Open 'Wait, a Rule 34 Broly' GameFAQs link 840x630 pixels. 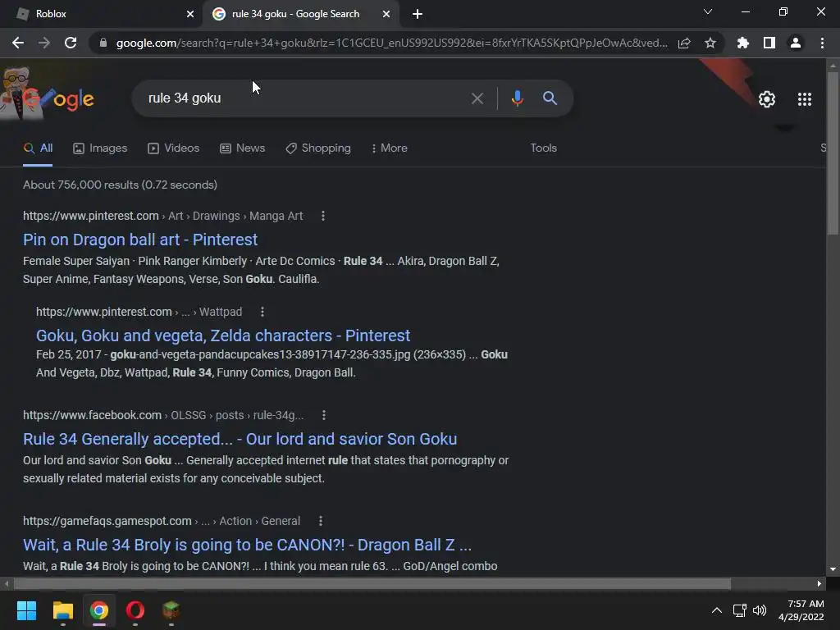point(248,545)
